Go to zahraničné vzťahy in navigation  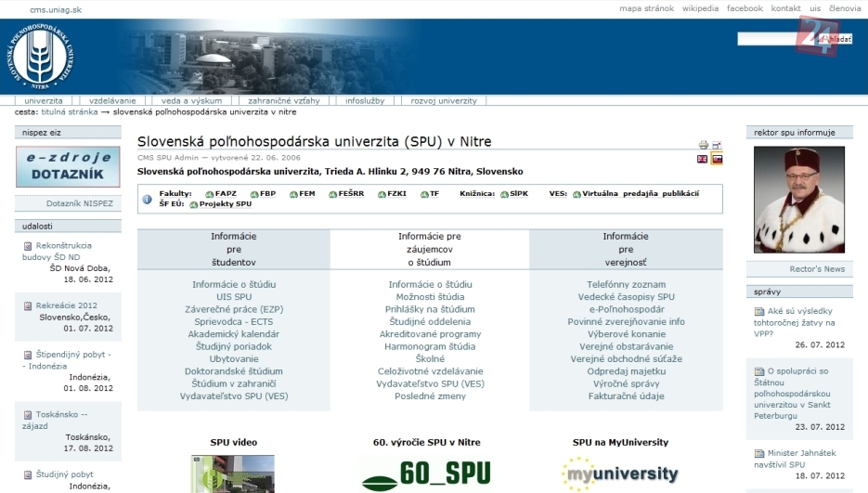click(284, 100)
